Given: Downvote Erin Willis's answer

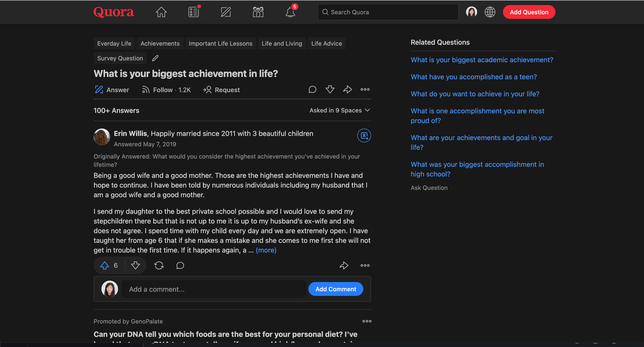Looking at the screenshot, I should pos(136,265).
